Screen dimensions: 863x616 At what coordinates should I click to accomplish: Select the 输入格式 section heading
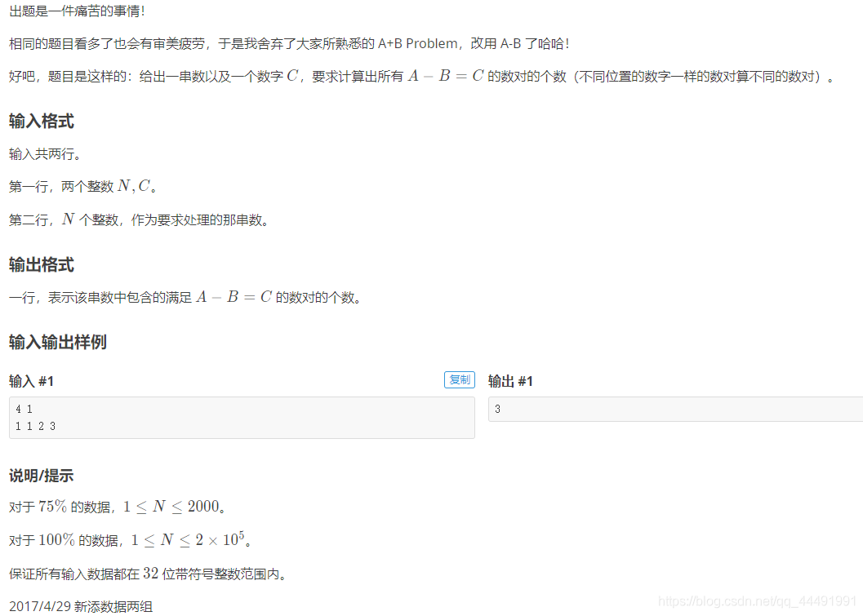pyautogui.click(x=42, y=121)
